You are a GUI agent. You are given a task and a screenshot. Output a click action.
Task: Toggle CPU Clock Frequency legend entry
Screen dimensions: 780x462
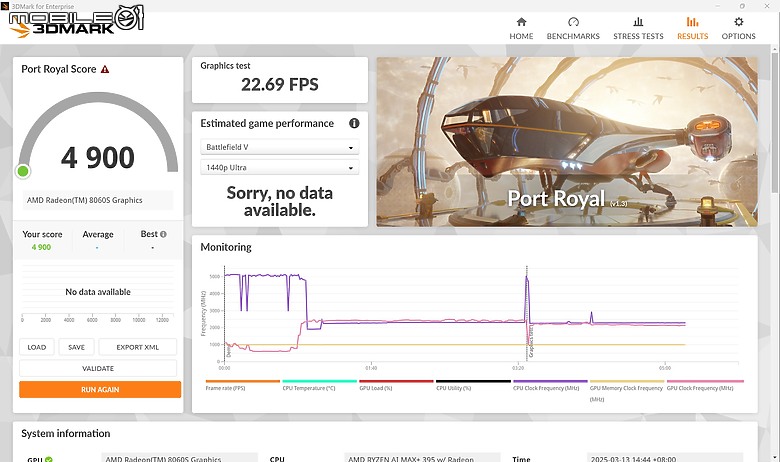(x=550, y=385)
